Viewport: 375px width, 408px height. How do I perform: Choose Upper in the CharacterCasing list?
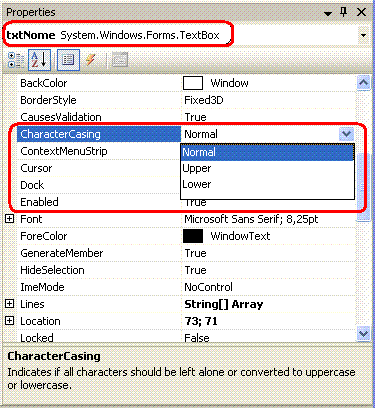267,168
